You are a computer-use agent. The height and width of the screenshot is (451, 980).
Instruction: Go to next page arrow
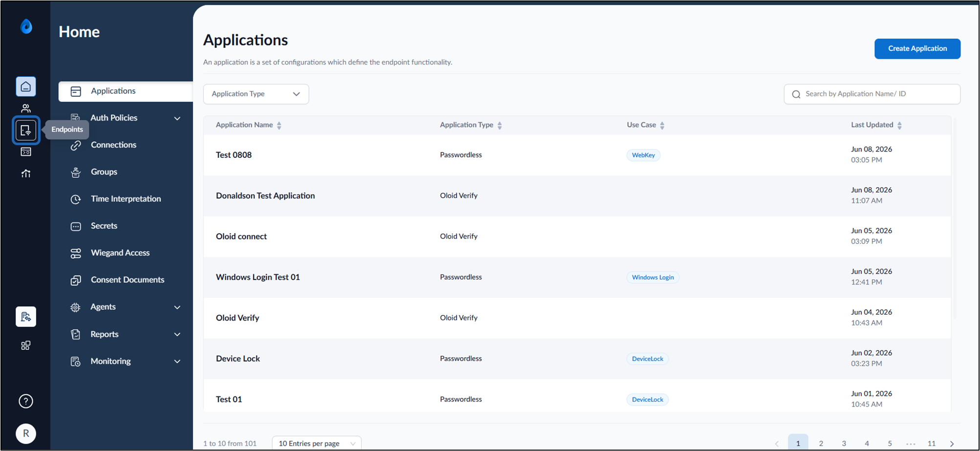952,444
